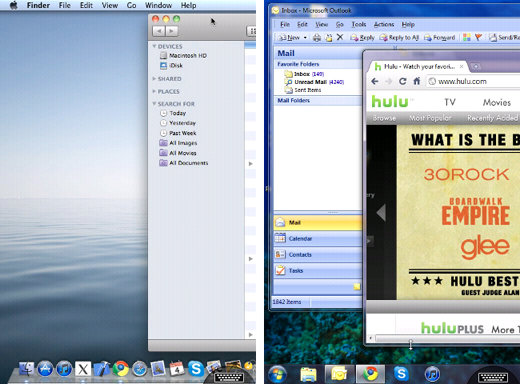Click the TV link on Hulu
The image size is (520, 384).
point(450,102)
